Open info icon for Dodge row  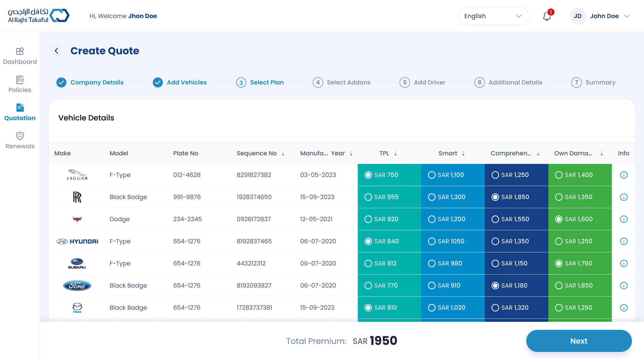click(624, 219)
